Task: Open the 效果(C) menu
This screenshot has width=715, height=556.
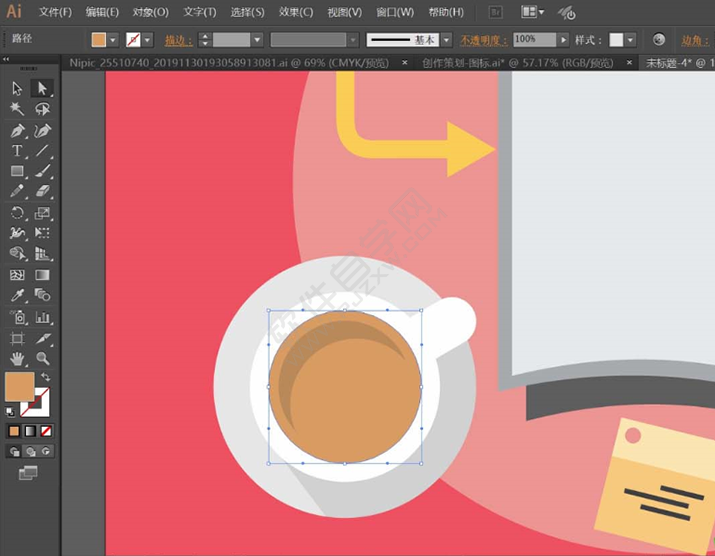Action: point(295,12)
